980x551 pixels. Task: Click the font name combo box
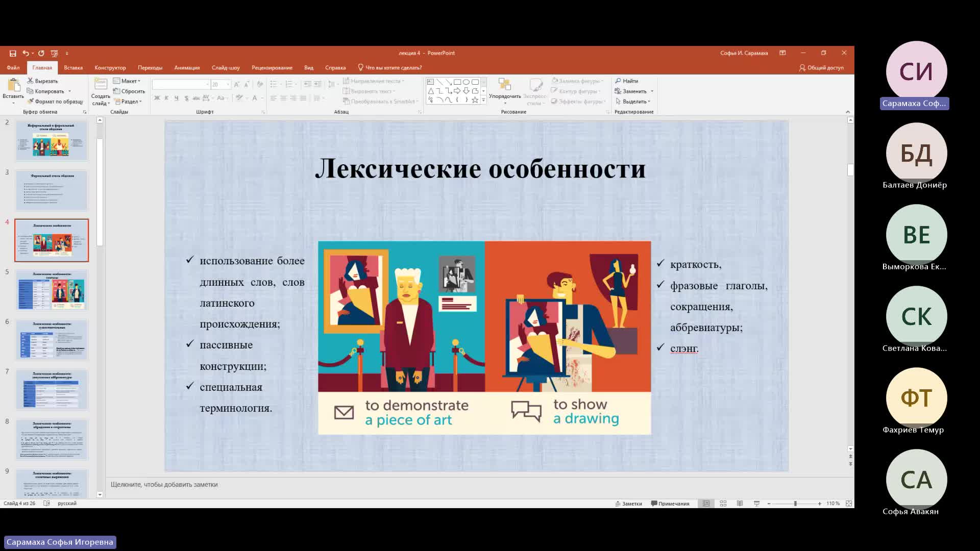point(181,84)
